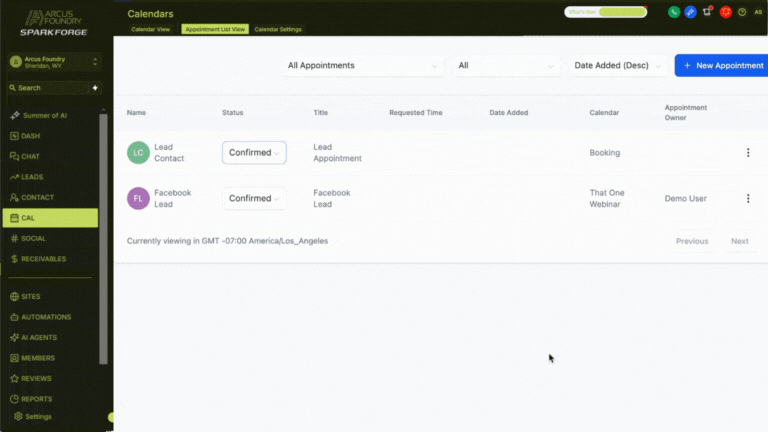Change Lead Contact status Confirmed dropdown

[x=254, y=153]
